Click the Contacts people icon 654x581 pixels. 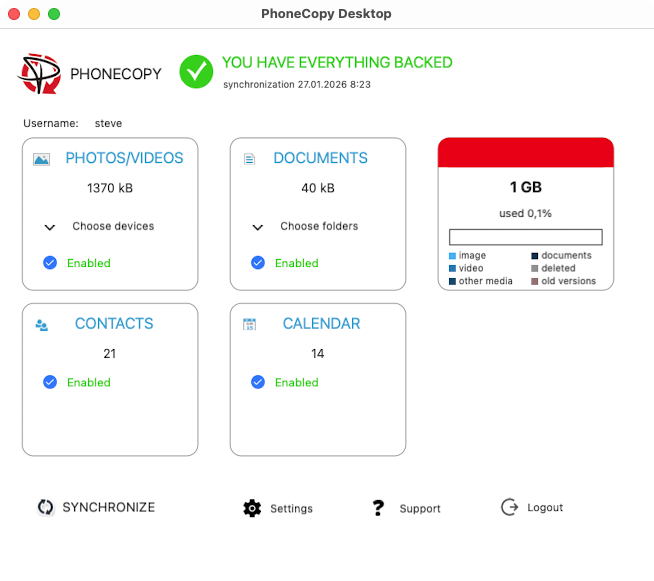(x=42, y=325)
